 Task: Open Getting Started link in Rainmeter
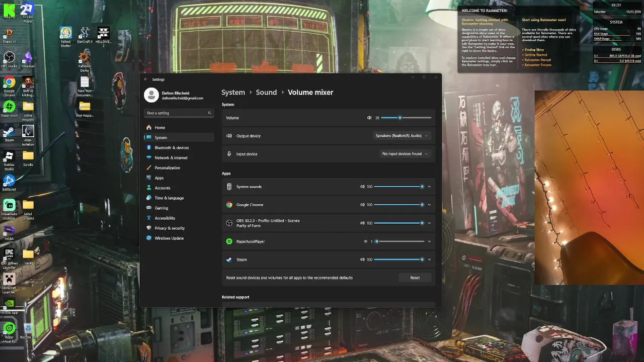tap(535, 55)
